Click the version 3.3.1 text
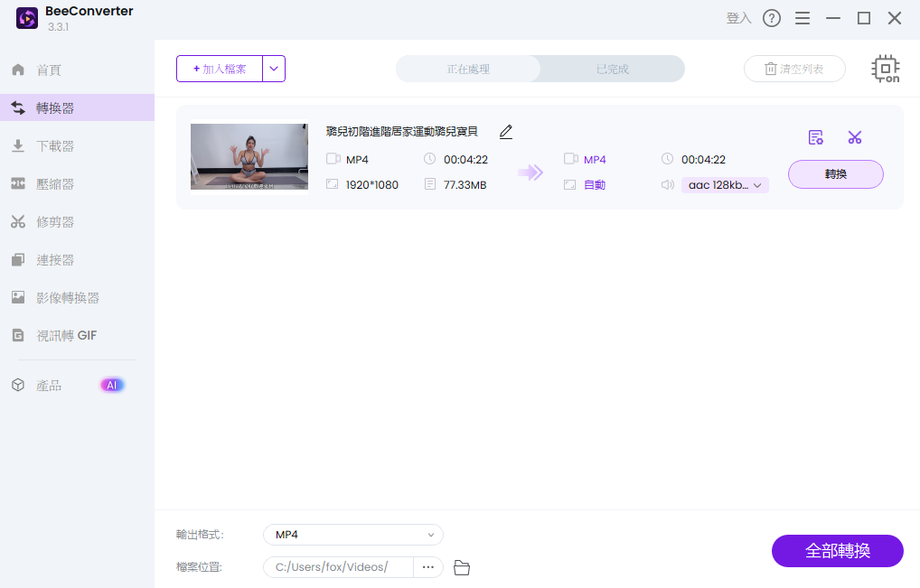The width and height of the screenshot is (920, 588). 58,27
